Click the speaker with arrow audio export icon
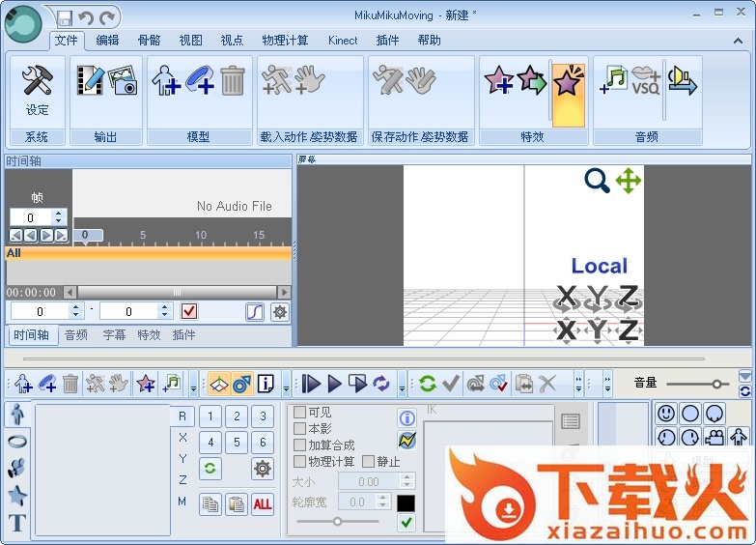This screenshot has height=545, width=756. (x=683, y=80)
